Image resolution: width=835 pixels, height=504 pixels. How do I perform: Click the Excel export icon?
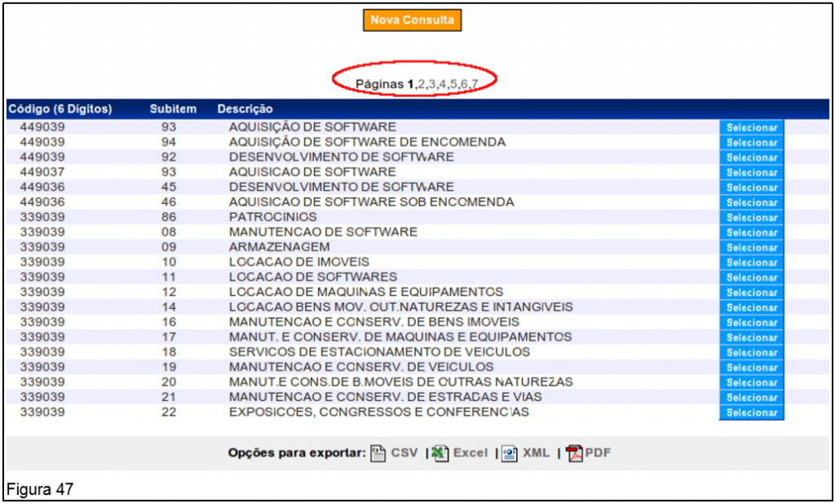441,453
